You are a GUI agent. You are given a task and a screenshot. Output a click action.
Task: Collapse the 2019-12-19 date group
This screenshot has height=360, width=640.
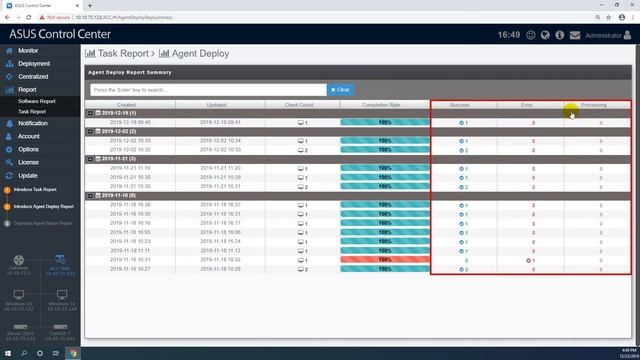pos(90,113)
